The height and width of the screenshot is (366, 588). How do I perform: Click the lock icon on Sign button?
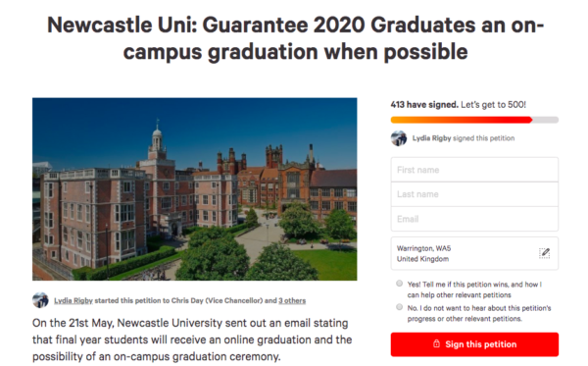(436, 343)
